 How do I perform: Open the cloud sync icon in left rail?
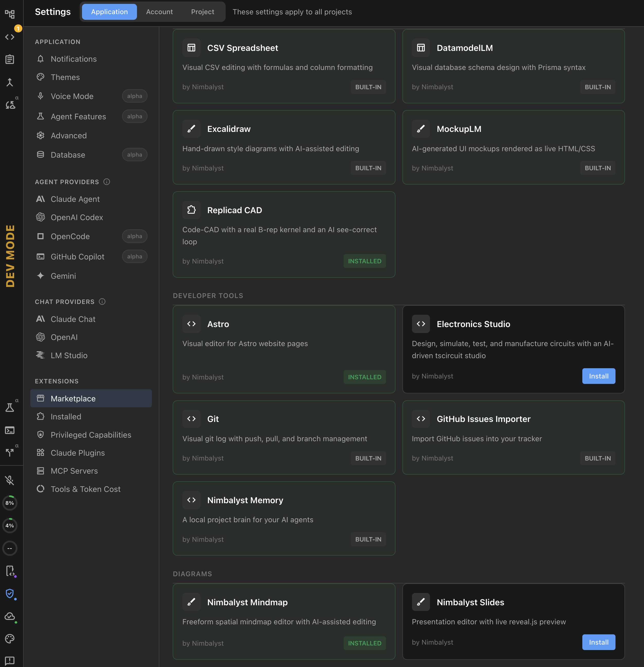pyautogui.click(x=10, y=616)
